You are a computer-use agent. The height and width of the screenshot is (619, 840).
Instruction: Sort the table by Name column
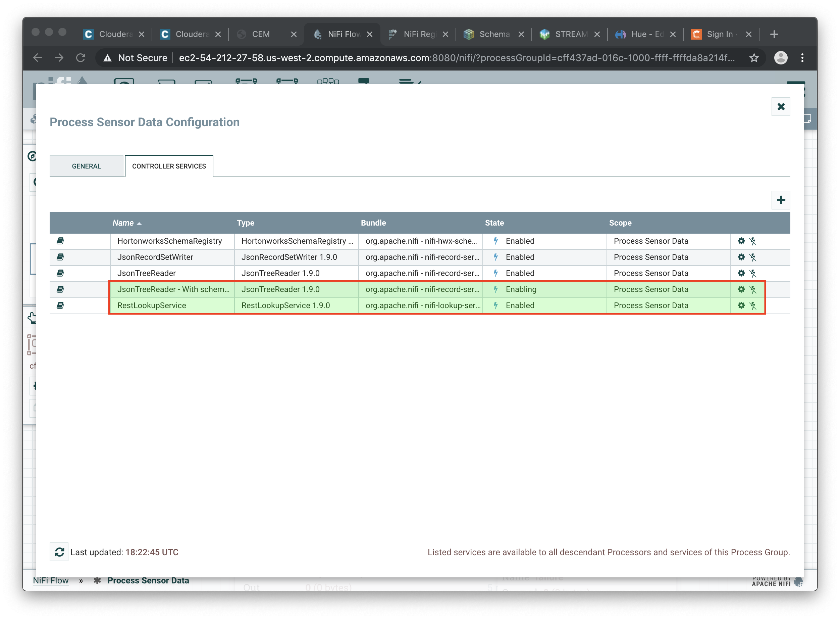pyautogui.click(x=123, y=223)
